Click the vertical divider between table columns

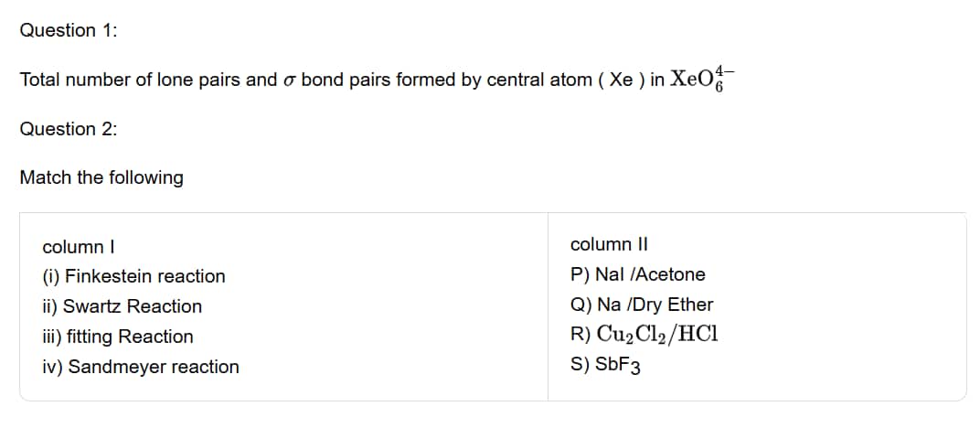point(548,306)
